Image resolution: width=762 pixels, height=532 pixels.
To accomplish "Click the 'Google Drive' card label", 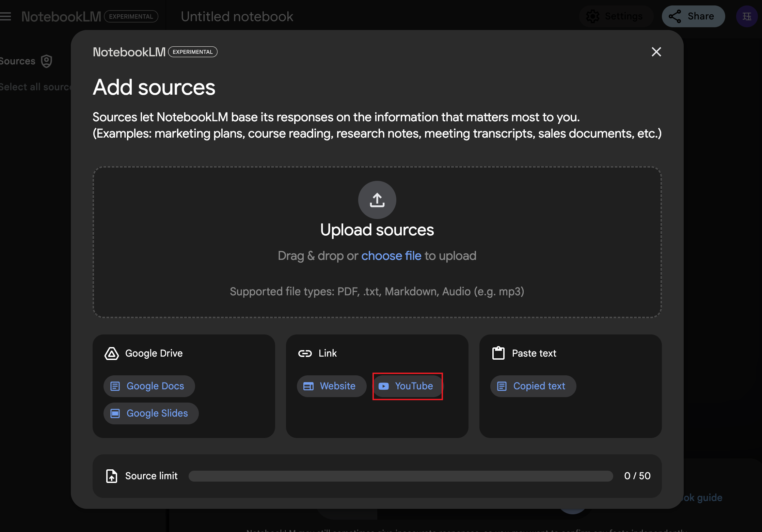I will pos(154,354).
